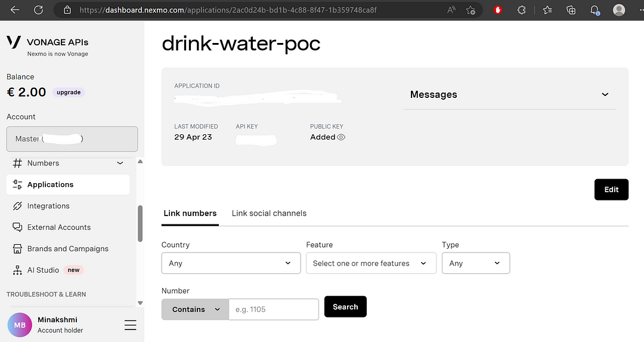Go back in browser history
Viewport: 644px width, 342px height.
15,10
